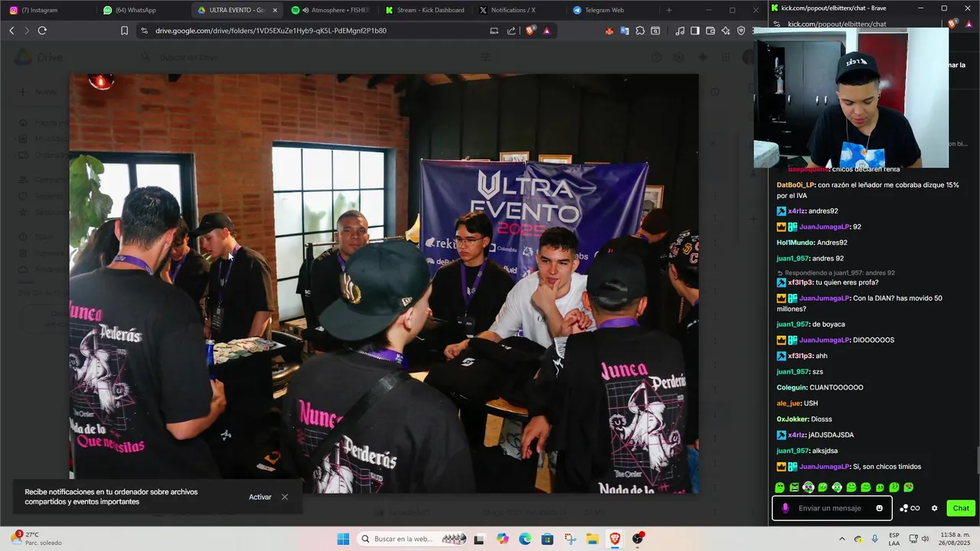The width and height of the screenshot is (980, 551).
Task: Open chat settings gear
Action: point(934,508)
